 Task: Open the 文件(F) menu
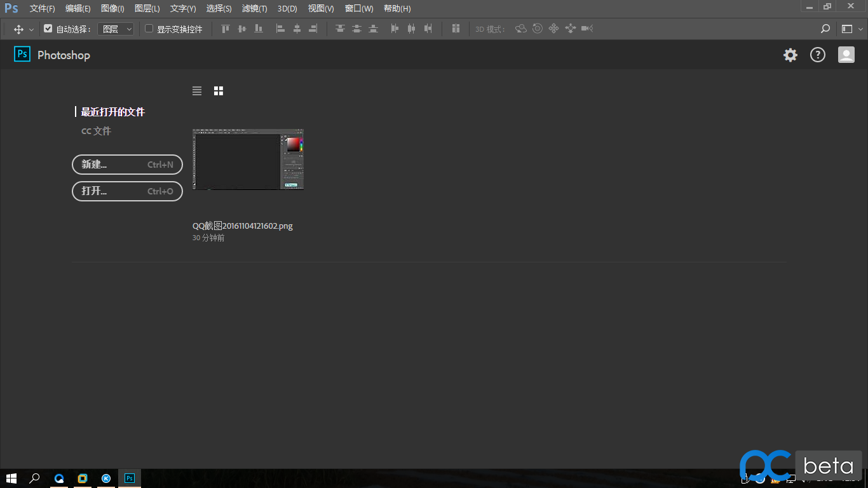click(x=43, y=9)
